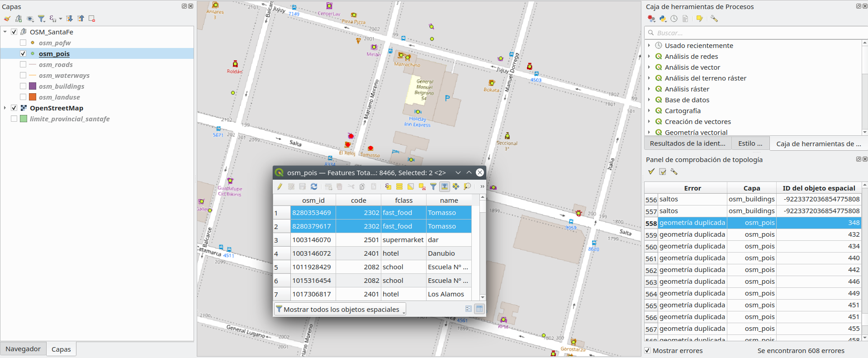Expand all layers in the Capas toolbar
This screenshot has height=358, width=868.
69,19
